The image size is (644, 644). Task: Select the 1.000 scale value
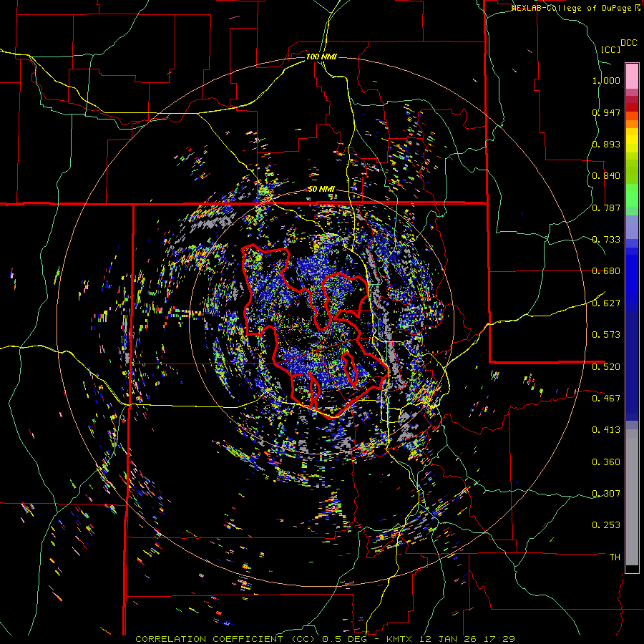(606, 80)
